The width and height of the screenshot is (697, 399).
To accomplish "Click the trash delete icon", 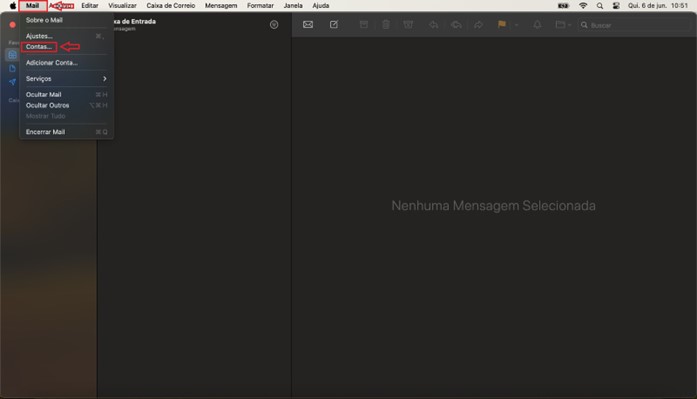I will [386, 25].
